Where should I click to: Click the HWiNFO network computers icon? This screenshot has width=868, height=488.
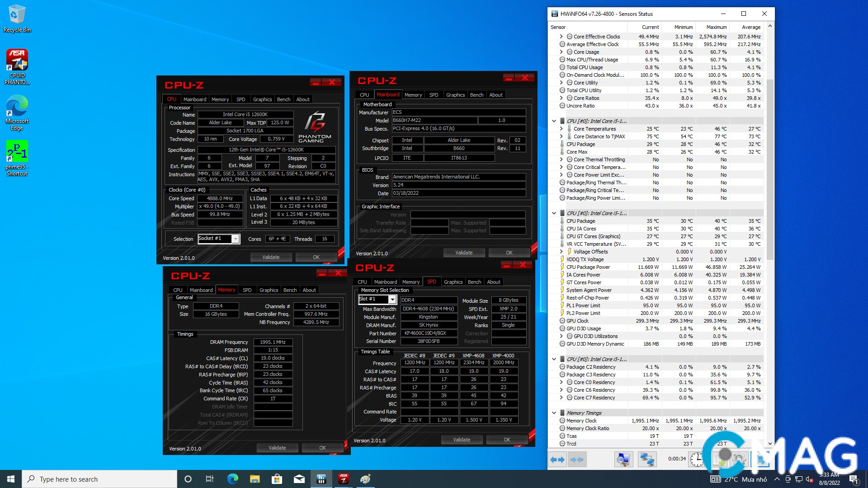point(647,460)
